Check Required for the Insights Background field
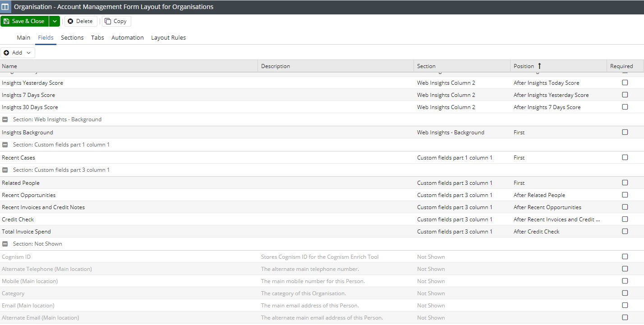Screen dimensions: 644x325 pos(625,132)
